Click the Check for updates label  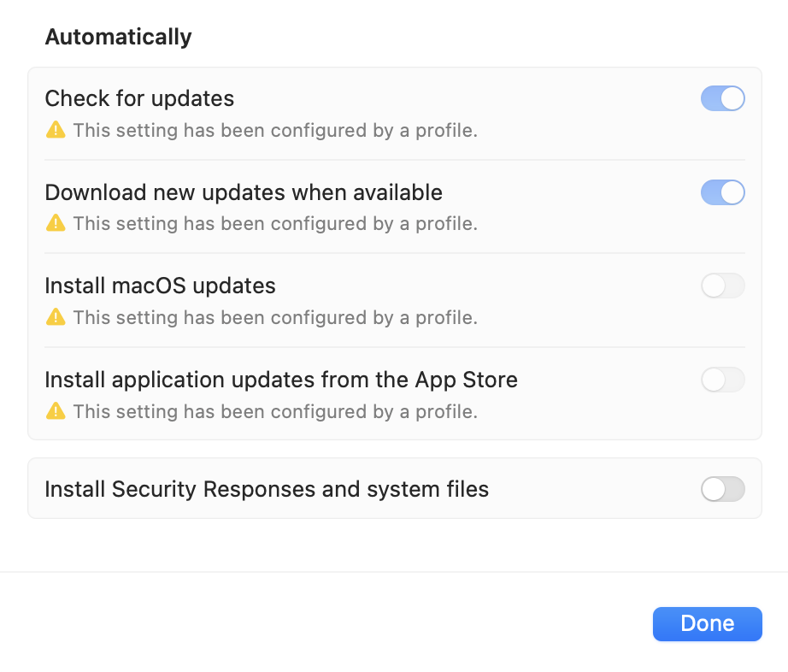139,98
